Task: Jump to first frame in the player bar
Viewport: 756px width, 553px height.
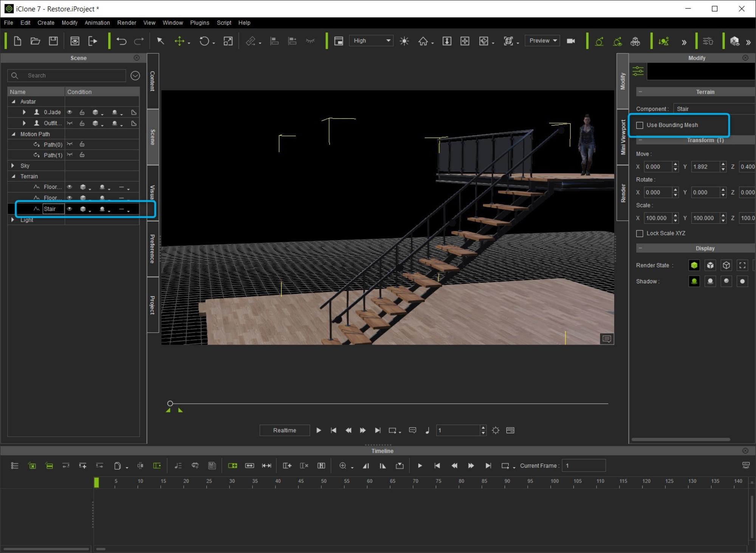Action: click(x=333, y=430)
